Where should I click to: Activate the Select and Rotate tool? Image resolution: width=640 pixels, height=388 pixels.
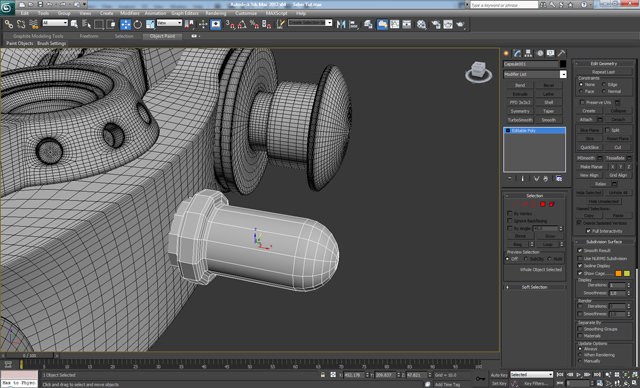[138, 24]
